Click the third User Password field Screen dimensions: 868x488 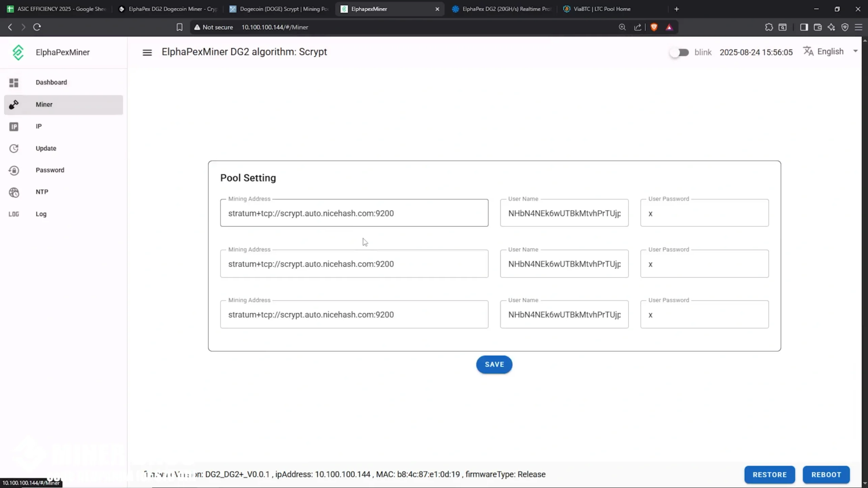pos(705,314)
